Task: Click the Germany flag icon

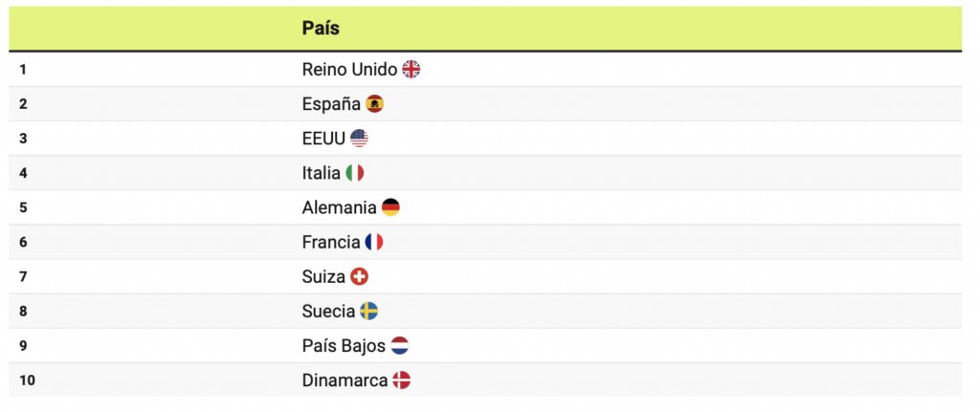Action: pyautogui.click(x=390, y=207)
